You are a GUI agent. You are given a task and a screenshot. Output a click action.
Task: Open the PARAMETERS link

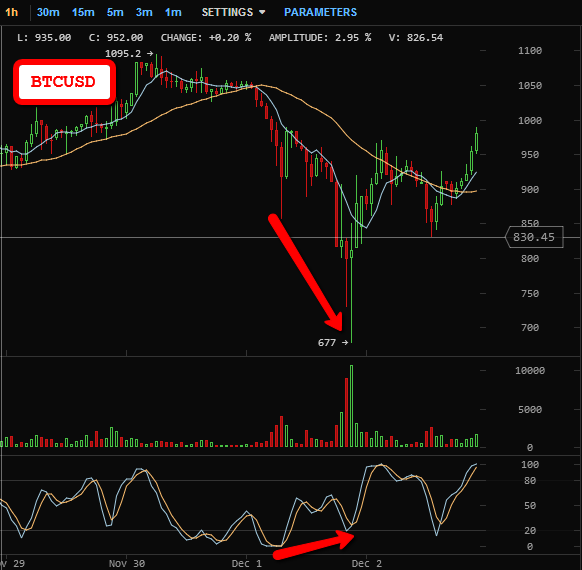click(320, 12)
